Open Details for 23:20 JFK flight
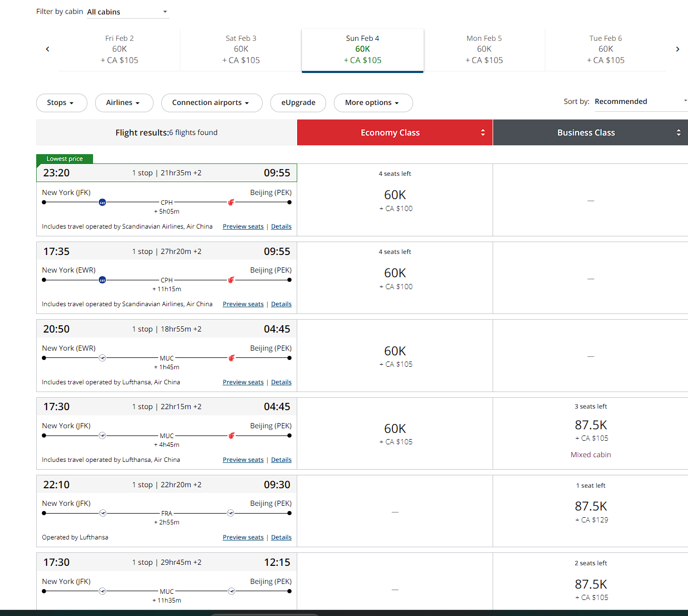Screen dimensions: 688x616 point(281,227)
